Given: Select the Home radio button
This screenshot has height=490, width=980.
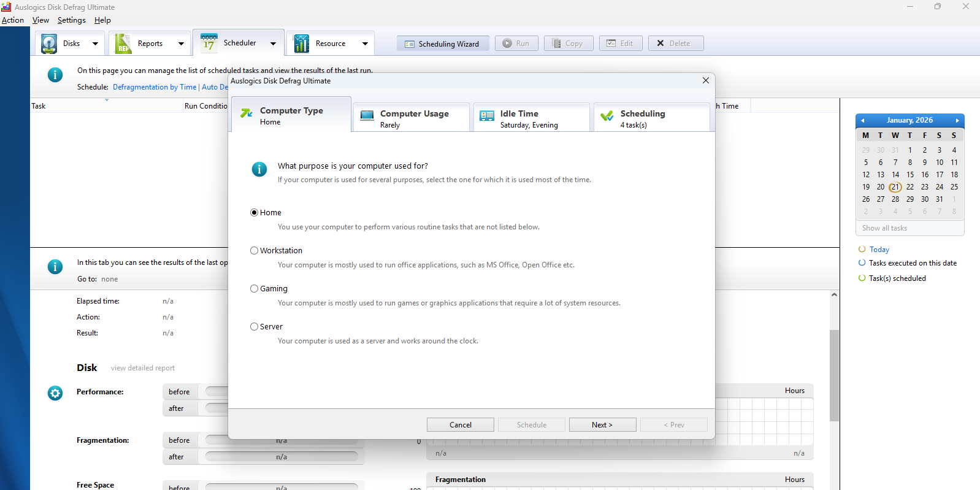Looking at the screenshot, I should point(254,213).
